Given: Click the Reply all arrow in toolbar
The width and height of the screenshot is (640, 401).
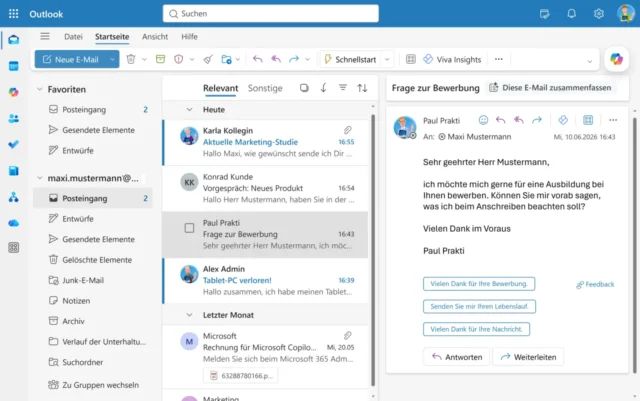Looking at the screenshot, I should (276, 59).
